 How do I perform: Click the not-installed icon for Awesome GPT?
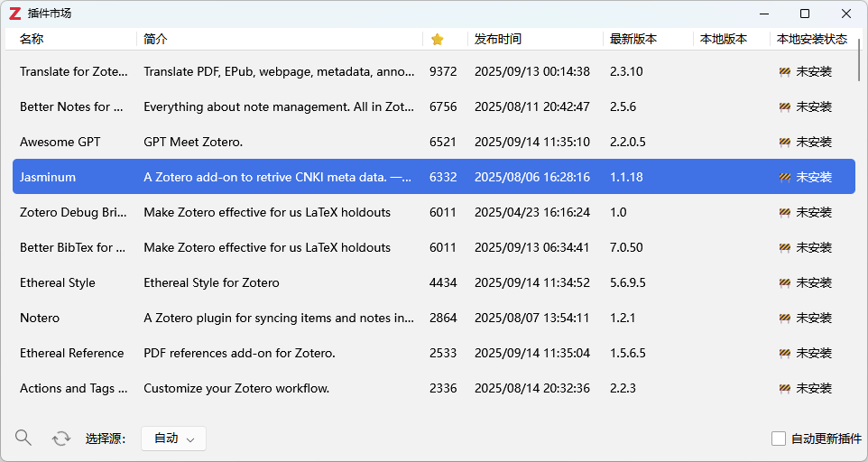[x=784, y=143]
